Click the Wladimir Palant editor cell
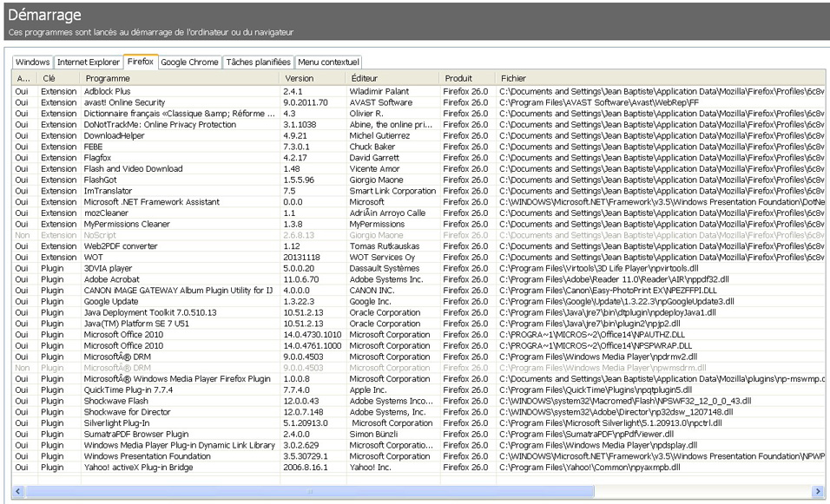830x504 pixels. 379,91
